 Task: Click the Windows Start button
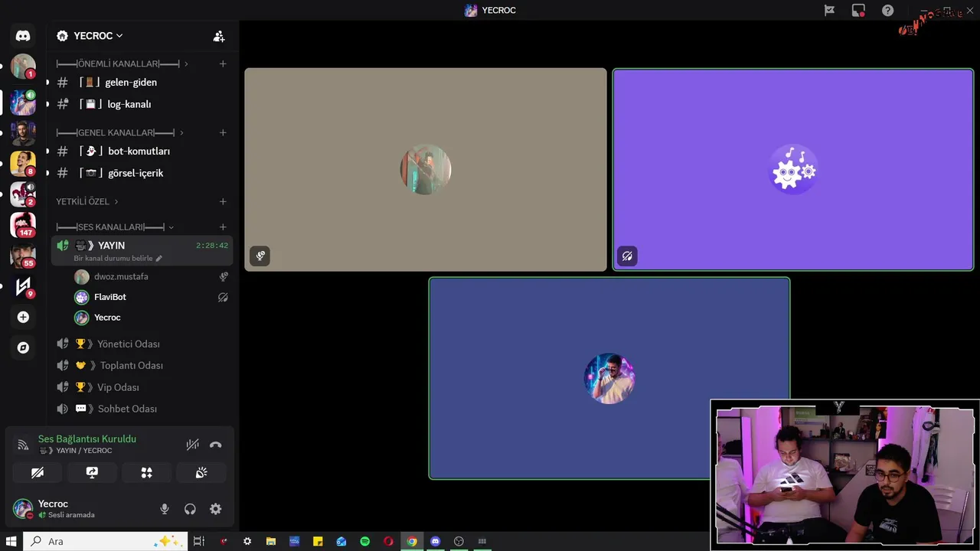point(11,541)
